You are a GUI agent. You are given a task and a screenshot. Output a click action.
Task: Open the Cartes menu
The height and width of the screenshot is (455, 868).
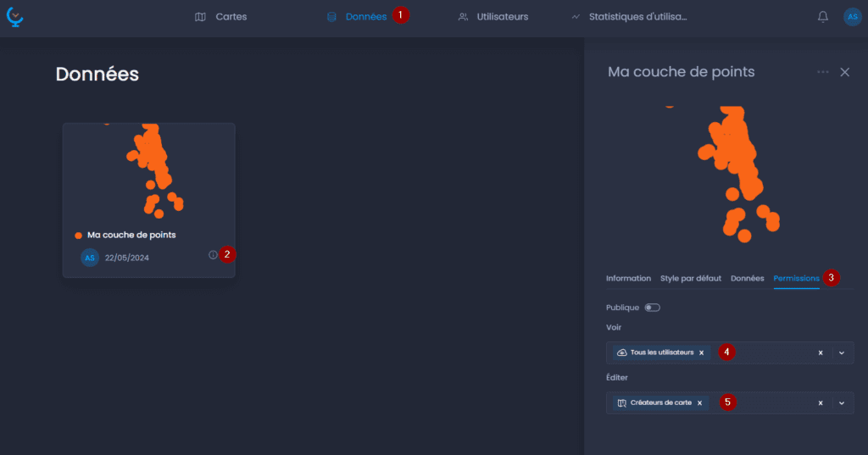click(221, 17)
